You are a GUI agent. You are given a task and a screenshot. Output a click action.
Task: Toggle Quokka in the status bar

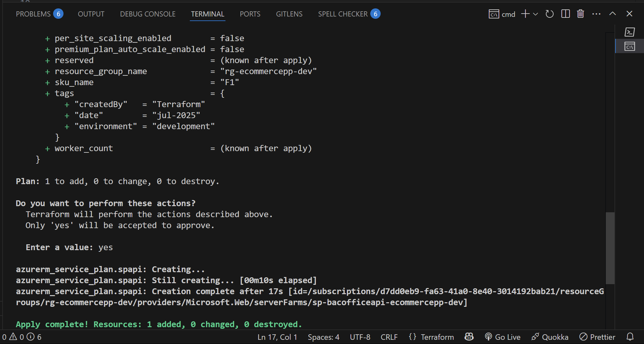(550, 337)
